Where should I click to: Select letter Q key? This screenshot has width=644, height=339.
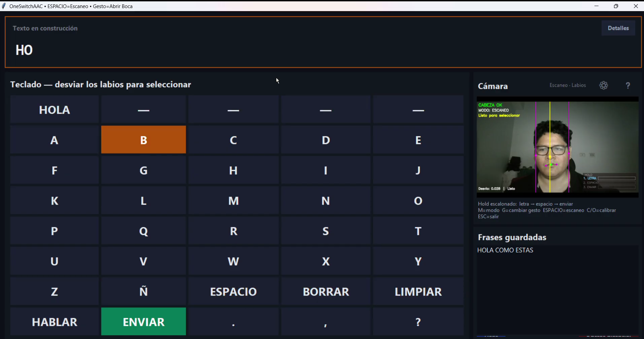point(144,231)
